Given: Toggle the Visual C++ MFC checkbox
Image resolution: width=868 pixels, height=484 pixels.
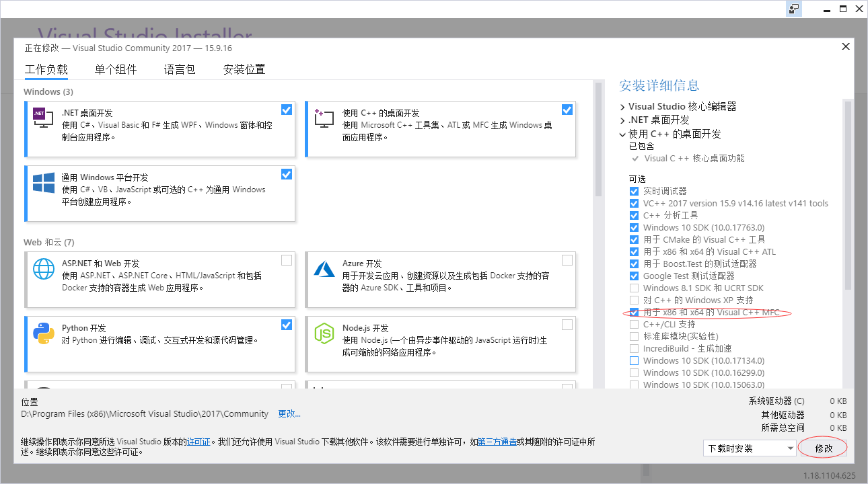Looking at the screenshot, I should tap(634, 313).
